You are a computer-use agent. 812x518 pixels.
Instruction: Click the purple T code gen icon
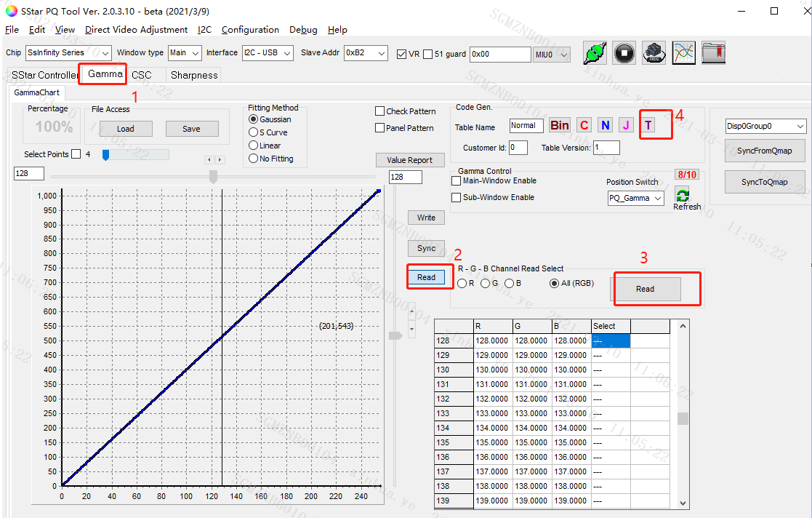click(x=648, y=125)
